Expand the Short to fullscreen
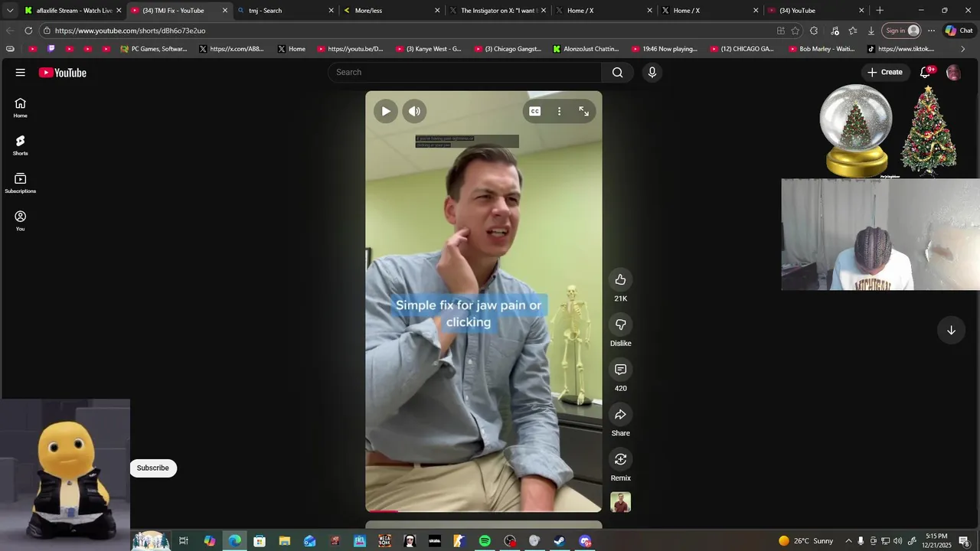980x551 pixels. coord(584,111)
